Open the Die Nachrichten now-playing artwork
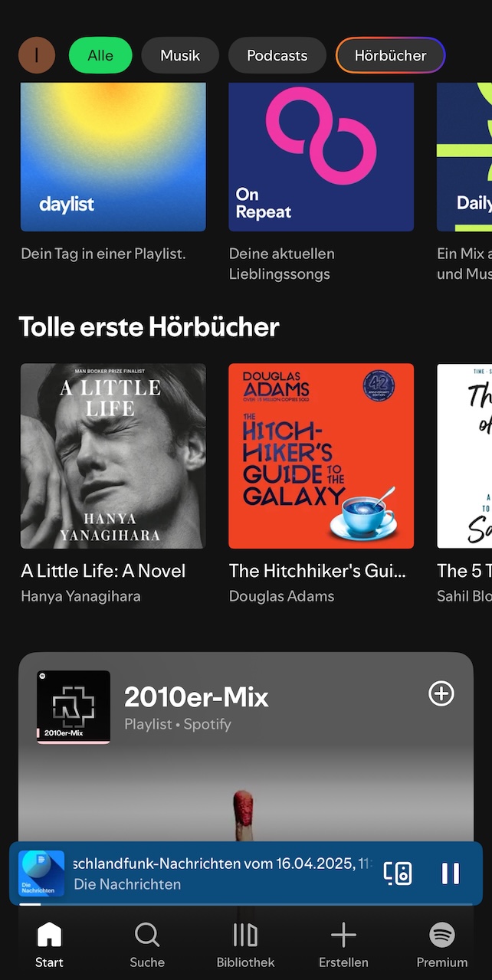Image resolution: width=492 pixels, height=980 pixels. tap(41, 873)
